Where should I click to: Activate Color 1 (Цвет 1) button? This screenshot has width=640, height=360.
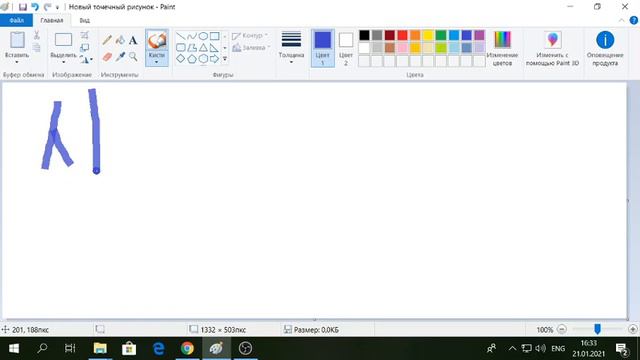pos(322,48)
